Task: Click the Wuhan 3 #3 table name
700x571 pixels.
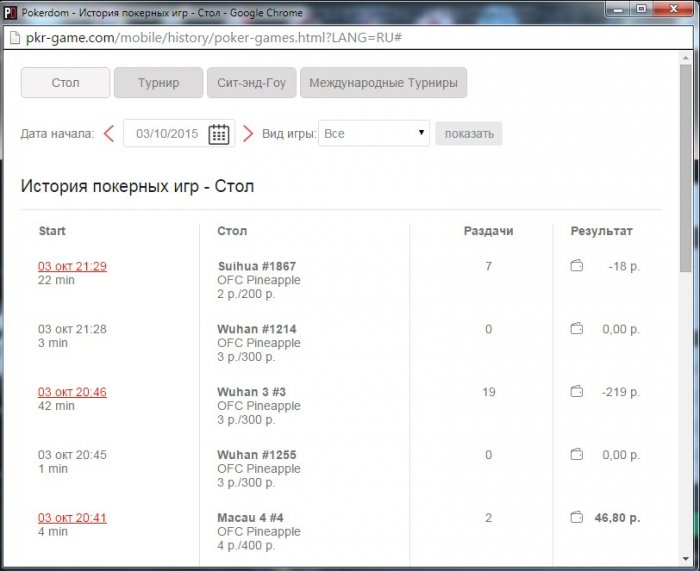Action: pos(251,392)
